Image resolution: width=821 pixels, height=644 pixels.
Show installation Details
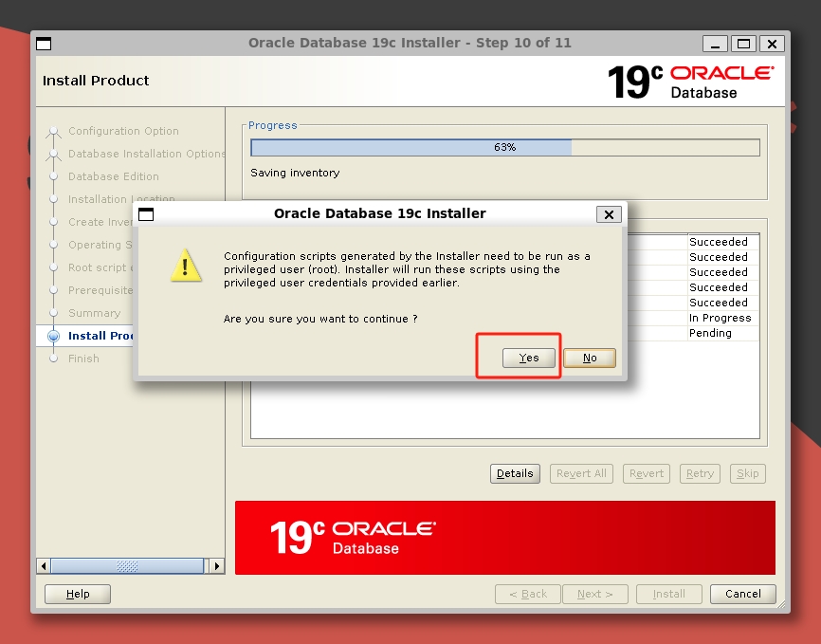coord(515,473)
